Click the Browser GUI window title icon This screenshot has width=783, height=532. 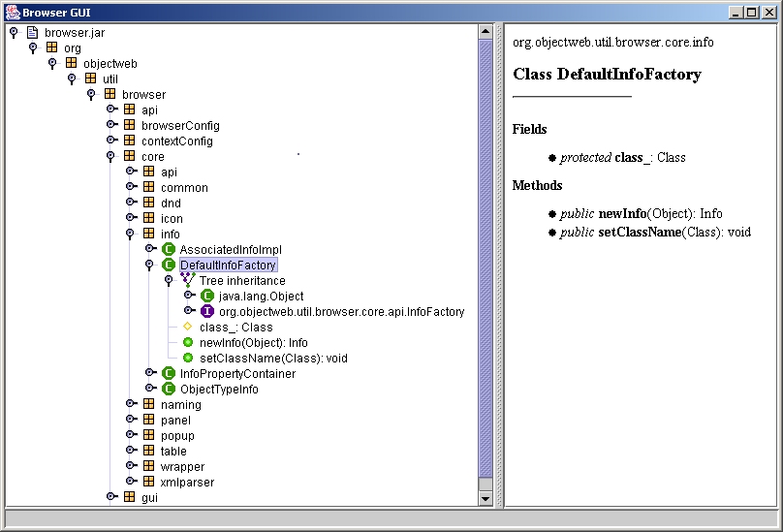[x=11, y=11]
